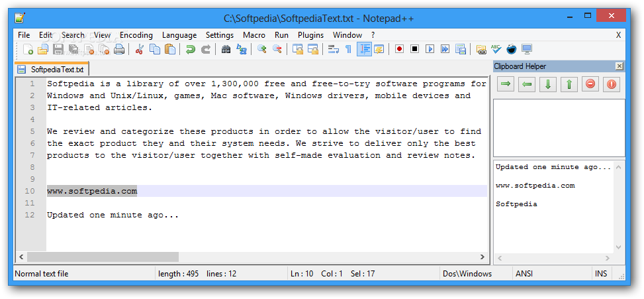Select 'www.softpedia.com' entry in clipboard list
Image resolution: width=644 pixels, height=299 pixels.
coord(535,186)
